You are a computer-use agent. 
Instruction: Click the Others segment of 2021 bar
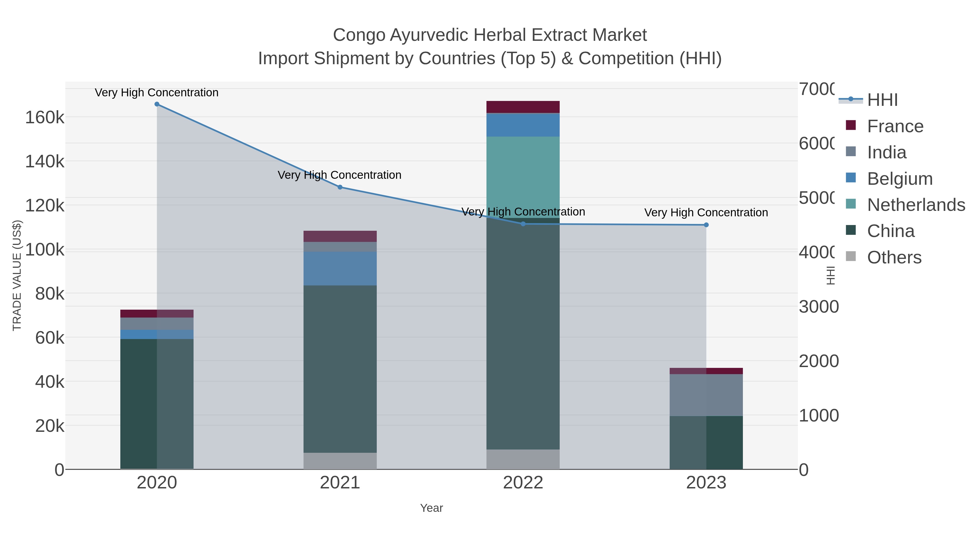click(x=340, y=461)
